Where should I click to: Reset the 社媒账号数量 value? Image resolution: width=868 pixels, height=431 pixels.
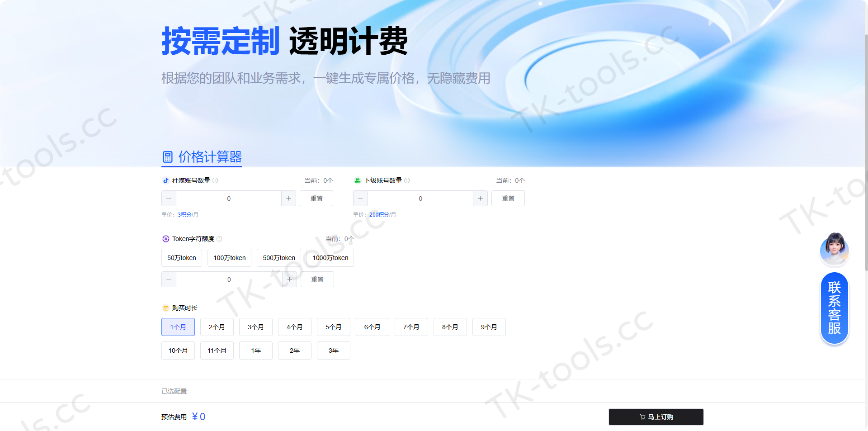tap(316, 199)
